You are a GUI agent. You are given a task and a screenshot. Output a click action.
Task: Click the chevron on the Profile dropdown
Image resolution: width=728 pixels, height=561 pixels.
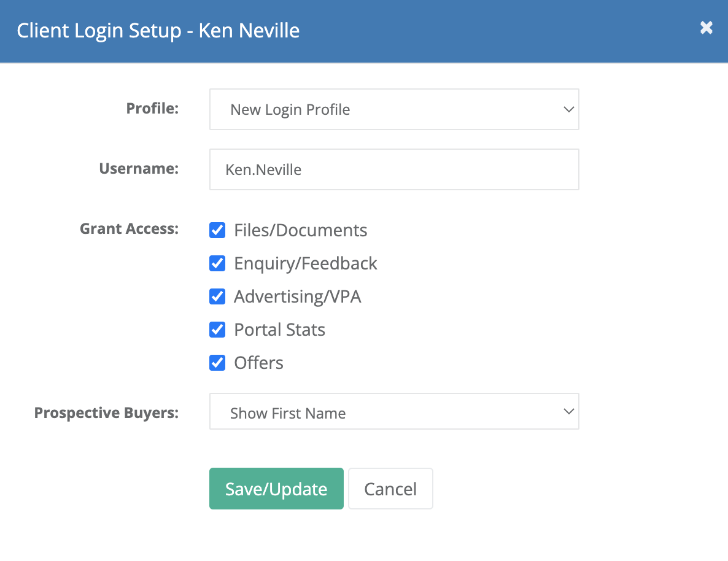point(568,109)
